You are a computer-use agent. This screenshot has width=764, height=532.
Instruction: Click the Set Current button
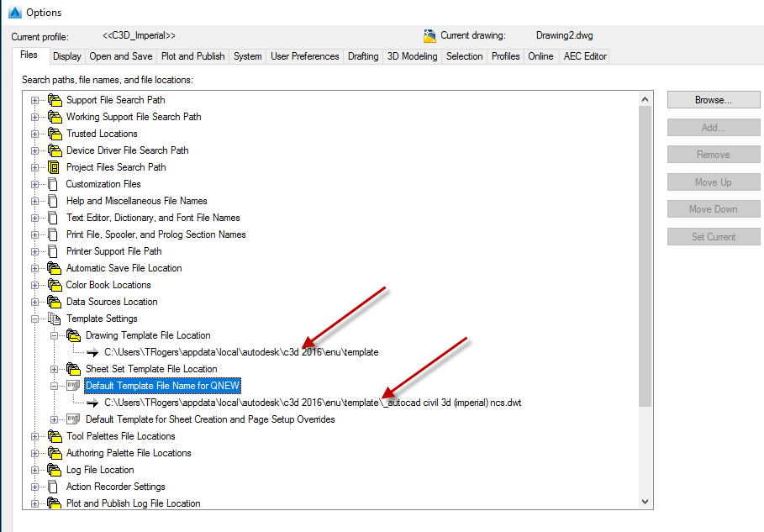(712, 236)
